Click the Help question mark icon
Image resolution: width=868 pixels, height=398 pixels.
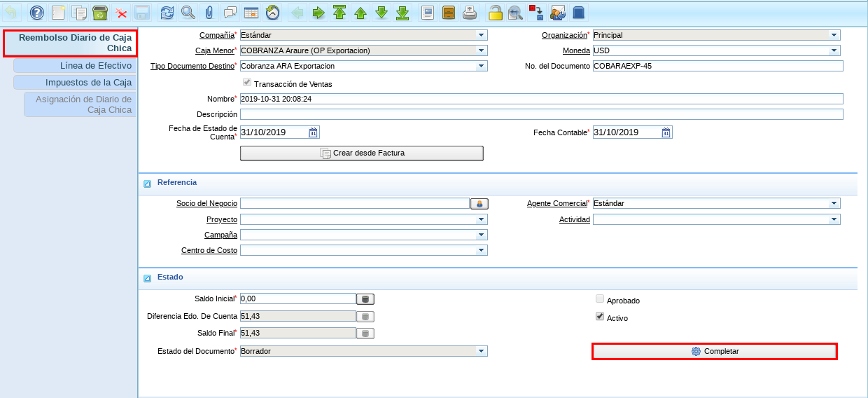[37, 13]
